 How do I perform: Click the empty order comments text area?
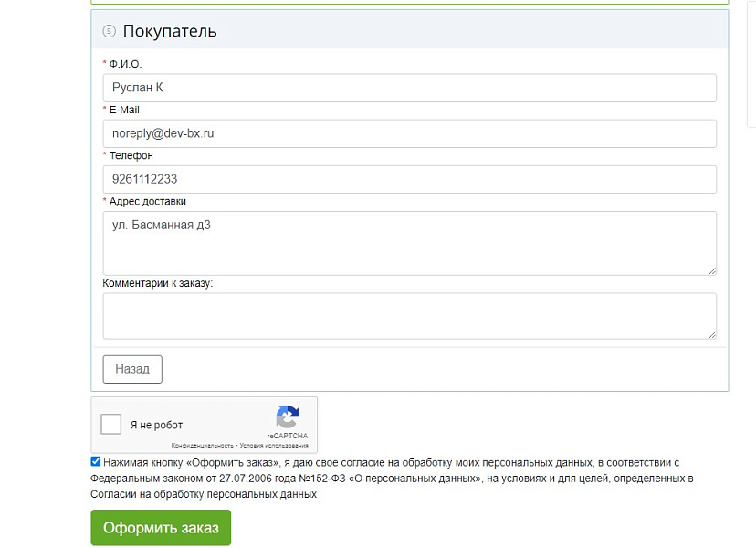(409, 316)
